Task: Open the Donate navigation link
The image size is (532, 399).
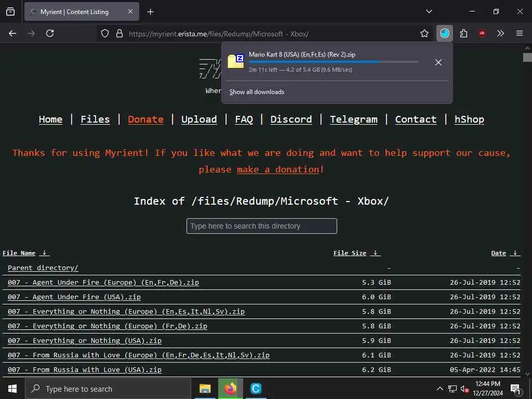Action: click(145, 119)
